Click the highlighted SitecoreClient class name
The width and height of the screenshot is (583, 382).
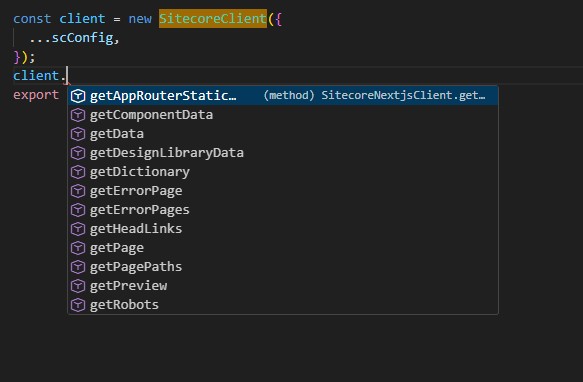point(213,19)
